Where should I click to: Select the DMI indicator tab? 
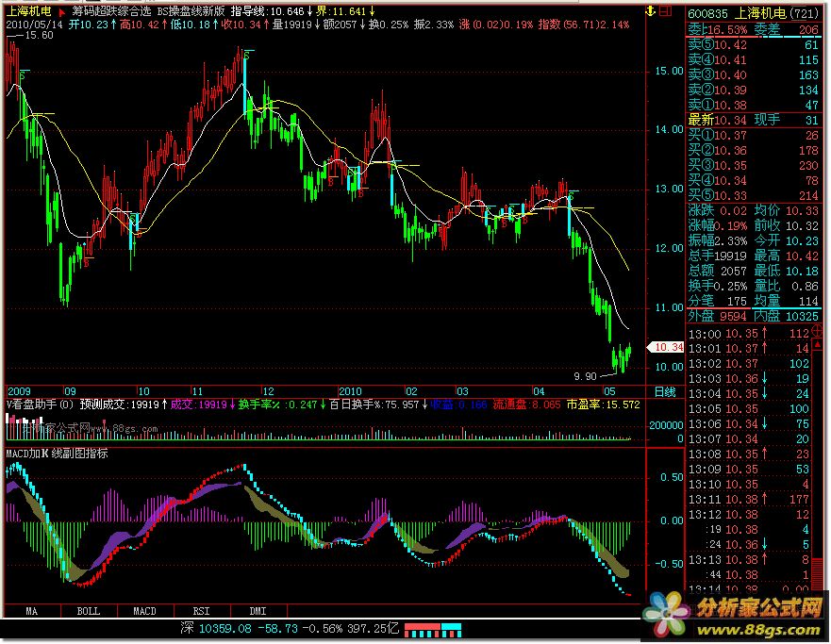point(257,611)
